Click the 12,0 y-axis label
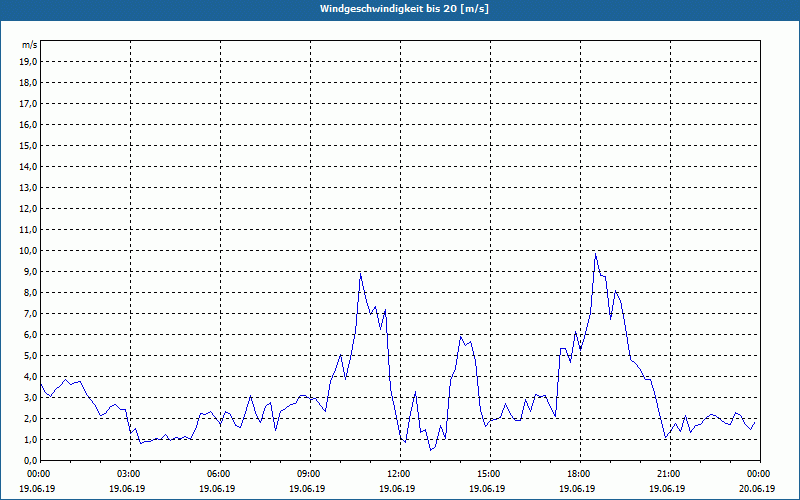800x500 pixels. tap(28, 209)
